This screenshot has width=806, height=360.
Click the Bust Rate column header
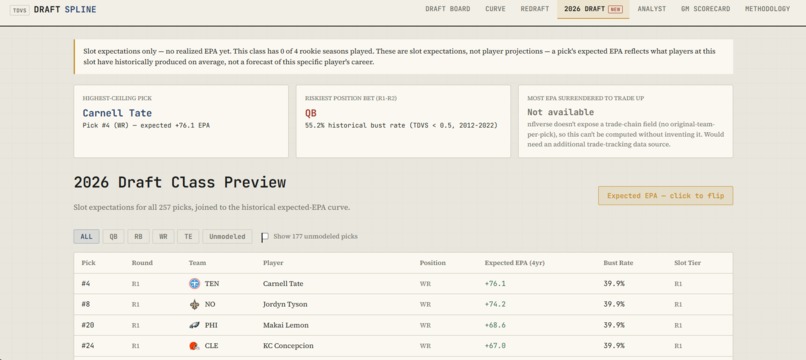tap(618, 263)
